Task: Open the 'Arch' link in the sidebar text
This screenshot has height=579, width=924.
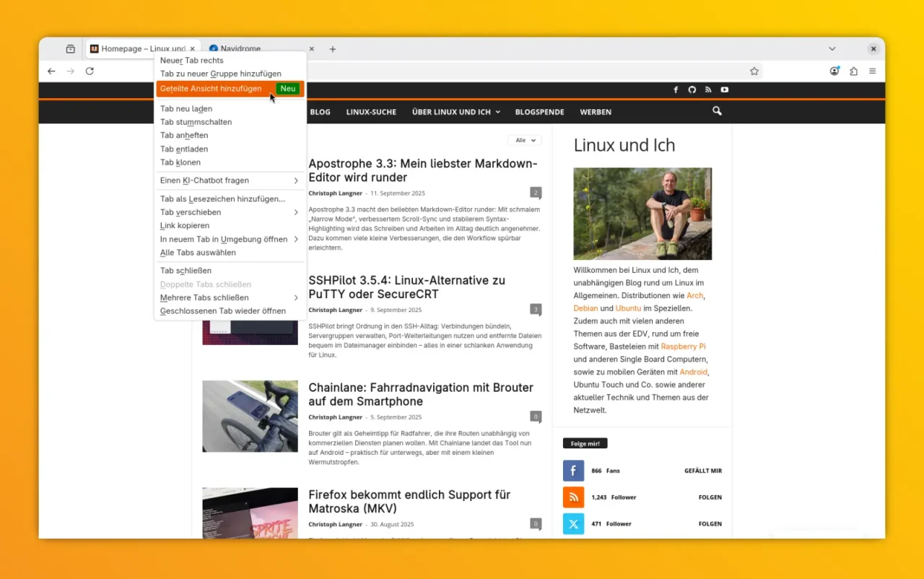Action: (x=694, y=295)
